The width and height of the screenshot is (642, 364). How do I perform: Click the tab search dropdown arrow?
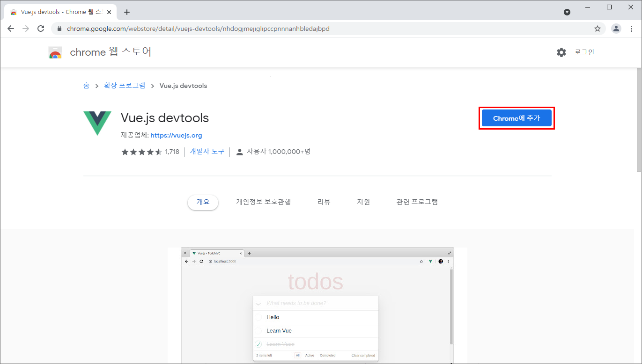[567, 12]
